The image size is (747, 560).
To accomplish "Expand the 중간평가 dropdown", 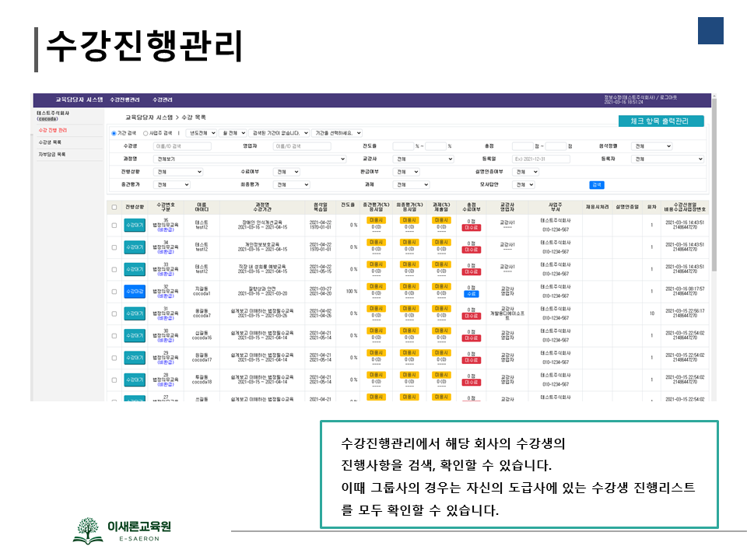I will [x=172, y=185].
